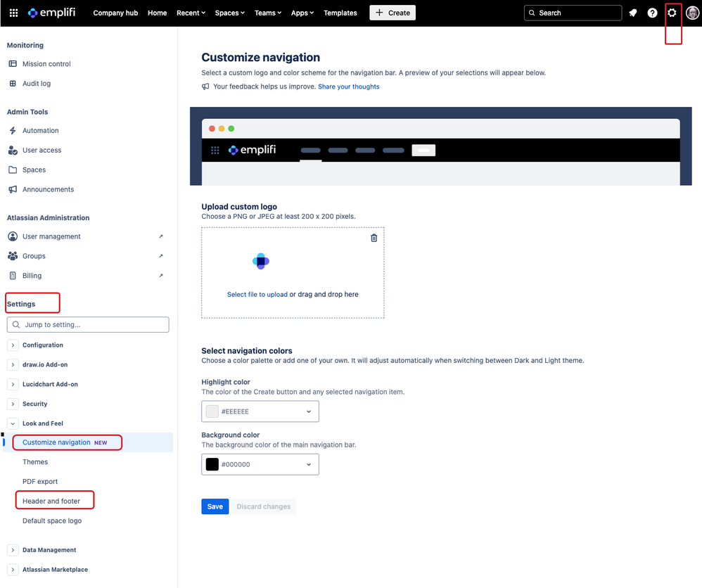Open PDF export setting
702x588 pixels.
point(40,482)
